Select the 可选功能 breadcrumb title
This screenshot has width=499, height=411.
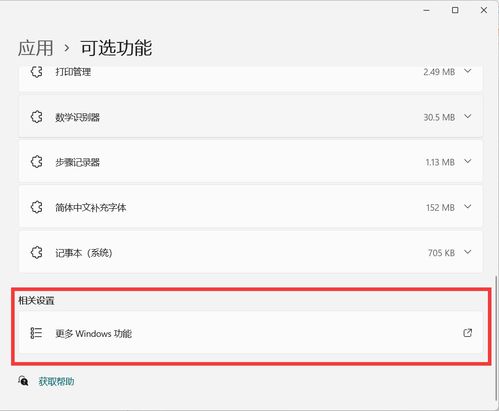pos(116,48)
